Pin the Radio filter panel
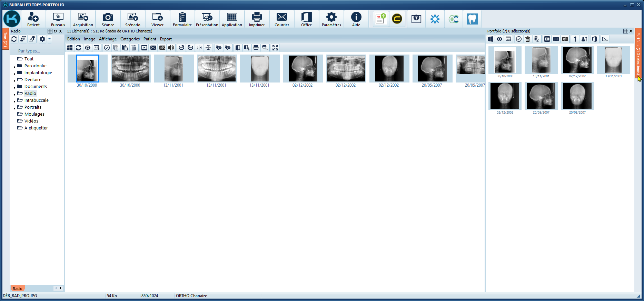 pyautogui.click(x=55, y=31)
